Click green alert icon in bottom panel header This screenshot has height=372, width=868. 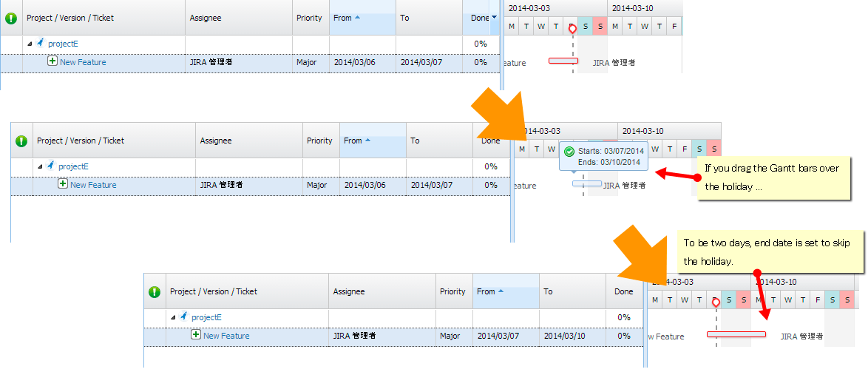[155, 292]
